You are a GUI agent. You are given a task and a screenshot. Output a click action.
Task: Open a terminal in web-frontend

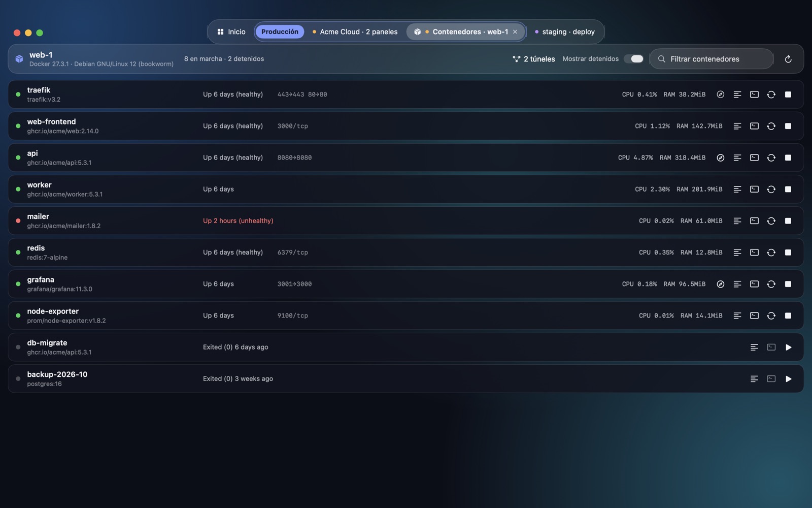pos(754,126)
